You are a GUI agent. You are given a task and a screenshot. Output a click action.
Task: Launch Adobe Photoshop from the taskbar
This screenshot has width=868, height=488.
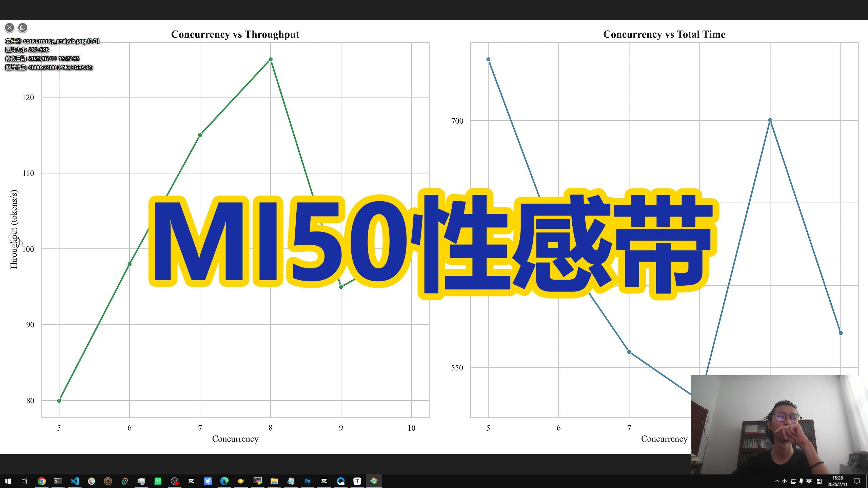(308, 481)
